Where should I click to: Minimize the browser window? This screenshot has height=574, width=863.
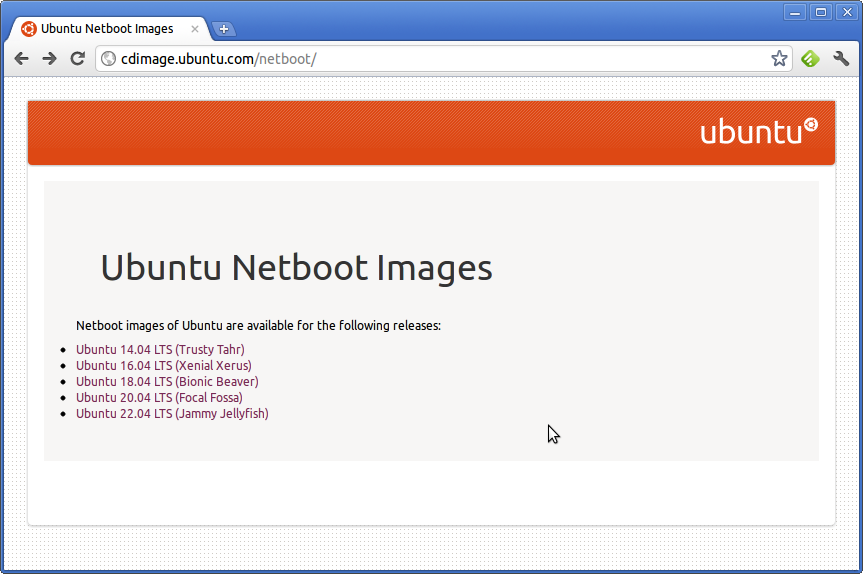pyautogui.click(x=795, y=12)
